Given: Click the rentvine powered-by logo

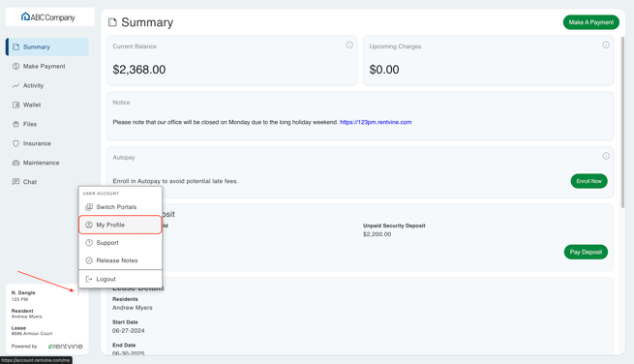Looking at the screenshot, I should click(x=65, y=347).
